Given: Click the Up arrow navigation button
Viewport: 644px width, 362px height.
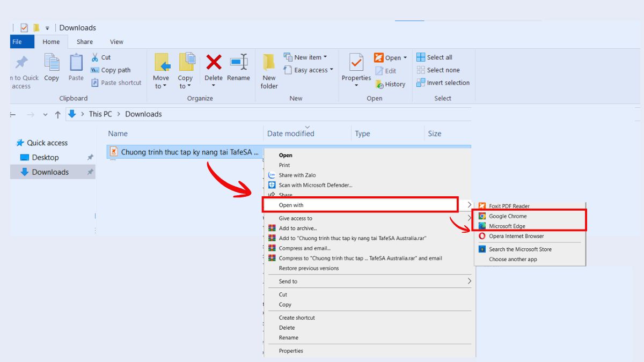Looking at the screenshot, I should 58,114.
